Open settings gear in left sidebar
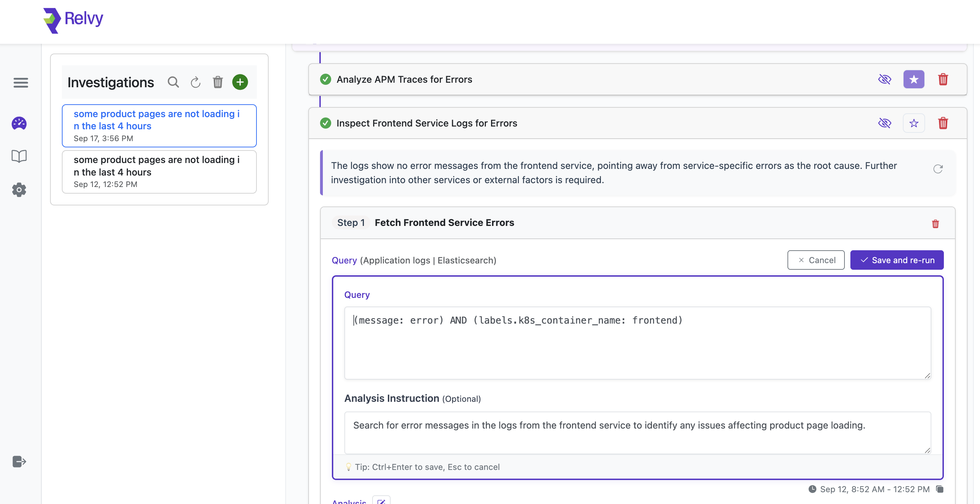Viewport: 980px width, 504px height. point(19,189)
